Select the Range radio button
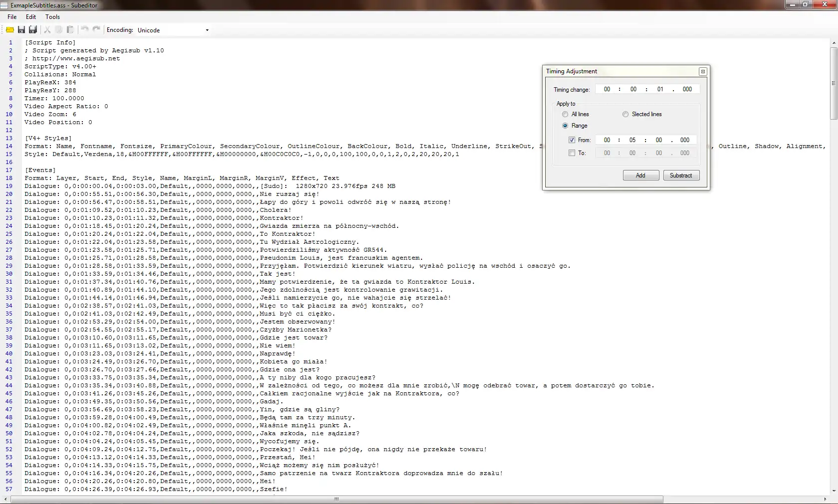Screen dimensions: 838x504 565,126
